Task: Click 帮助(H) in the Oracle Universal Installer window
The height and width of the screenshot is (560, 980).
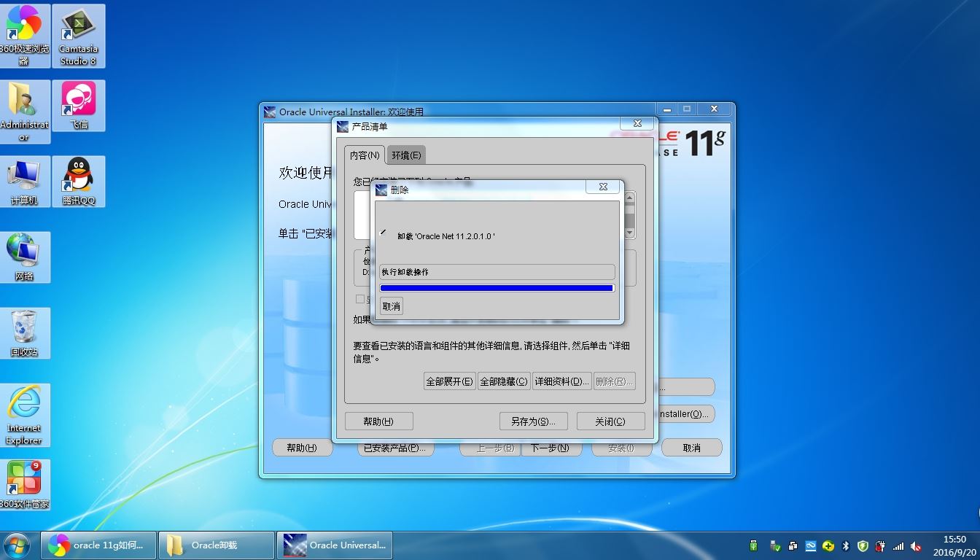Action: coord(302,448)
